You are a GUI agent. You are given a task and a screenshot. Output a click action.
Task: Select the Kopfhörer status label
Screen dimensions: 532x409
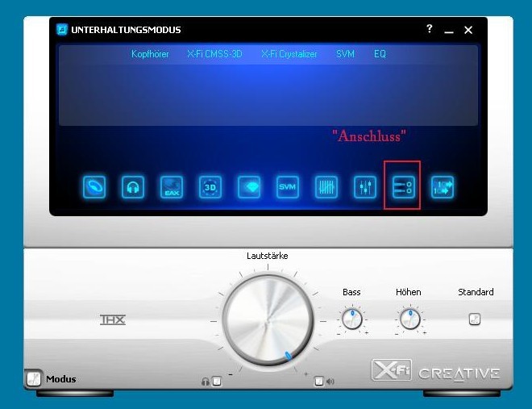(150, 54)
